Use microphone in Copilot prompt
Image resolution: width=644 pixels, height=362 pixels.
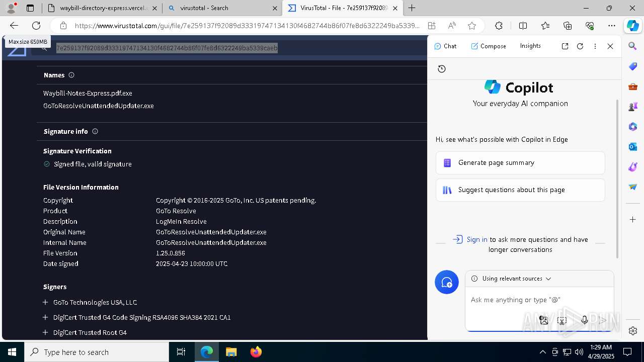(584, 320)
